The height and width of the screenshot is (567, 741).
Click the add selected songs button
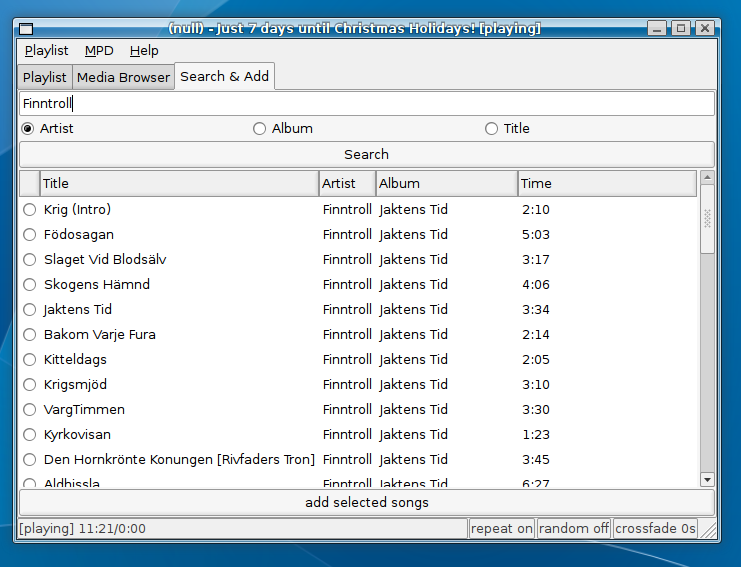click(x=367, y=502)
